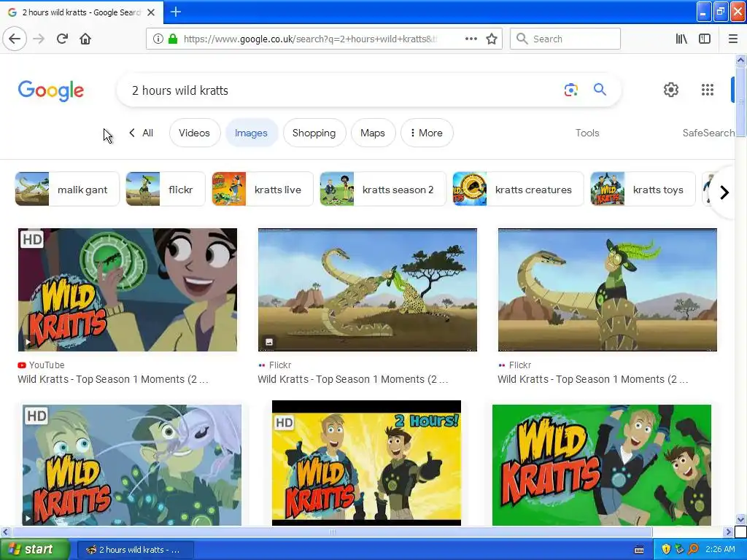The height and width of the screenshot is (560, 747).
Task: Open the Maps tab
Action: 373,133
